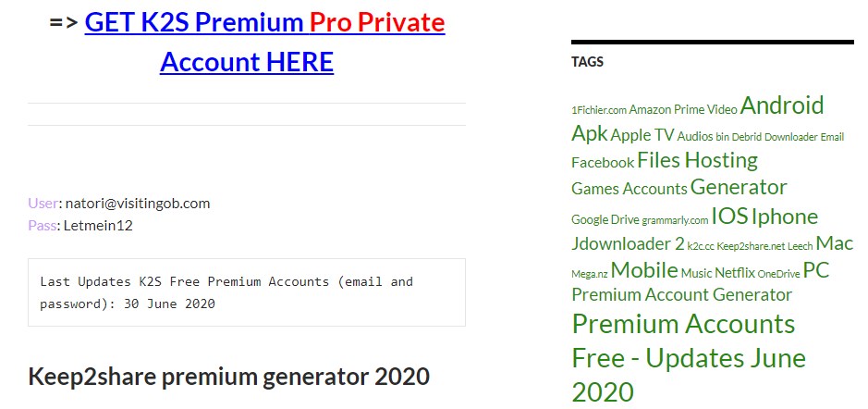Open the Google Drive tag
This screenshot has width=868, height=409.
(605, 219)
